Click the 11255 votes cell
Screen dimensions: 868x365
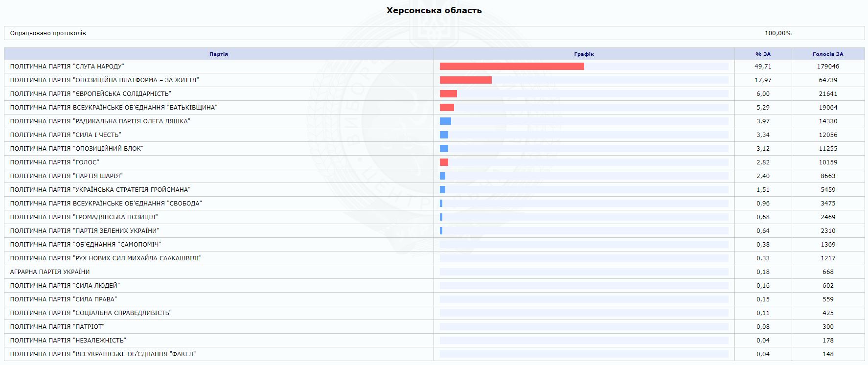click(828, 149)
